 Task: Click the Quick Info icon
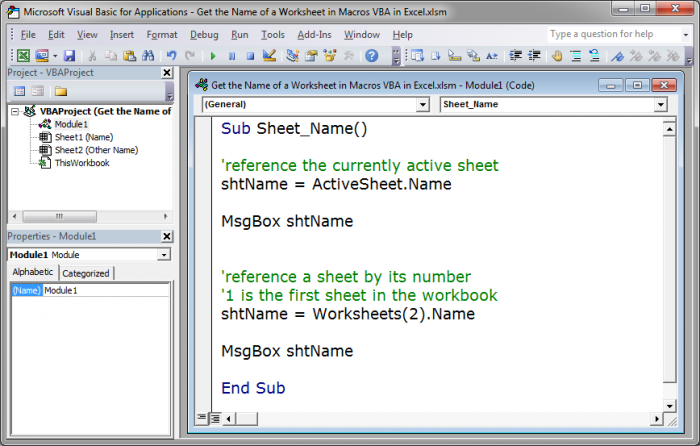tap(454, 56)
